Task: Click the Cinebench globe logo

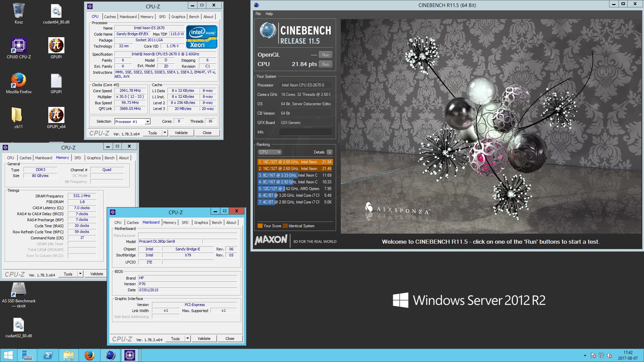Action: tap(268, 31)
